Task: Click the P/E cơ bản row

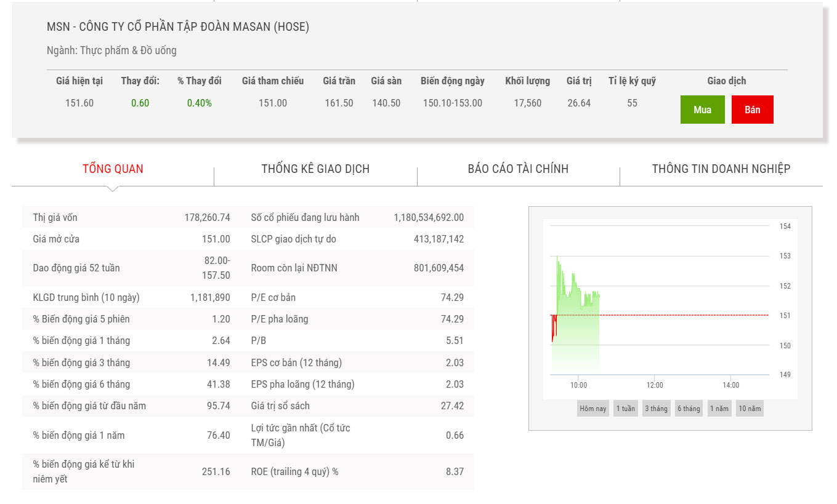Action: [357, 297]
